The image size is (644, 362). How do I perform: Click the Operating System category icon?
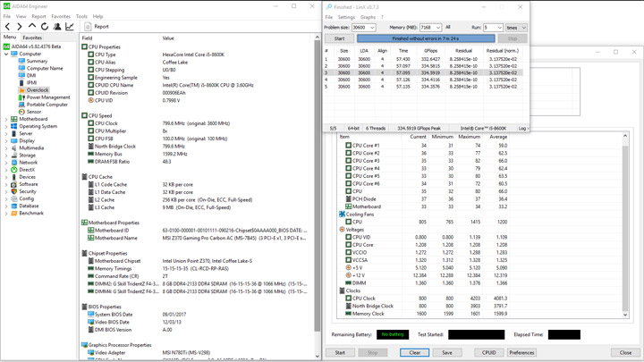(14, 126)
